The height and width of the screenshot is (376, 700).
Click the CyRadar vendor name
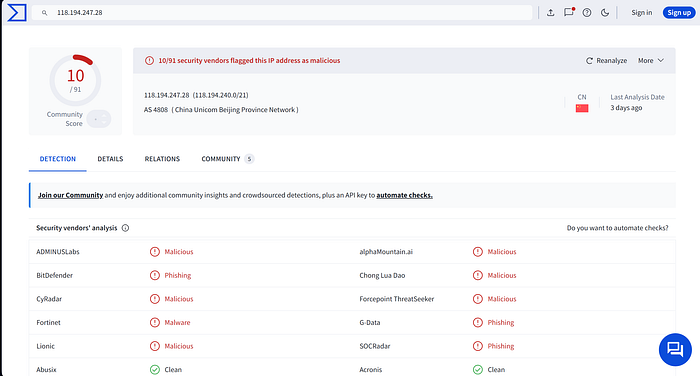tap(49, 299)
